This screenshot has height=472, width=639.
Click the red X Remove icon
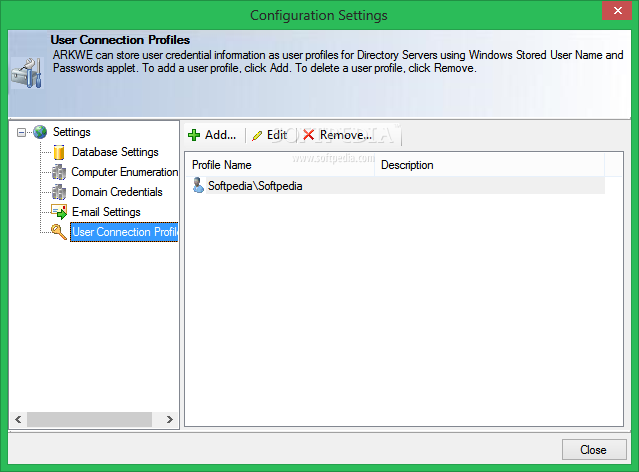[x=308, y=135]
